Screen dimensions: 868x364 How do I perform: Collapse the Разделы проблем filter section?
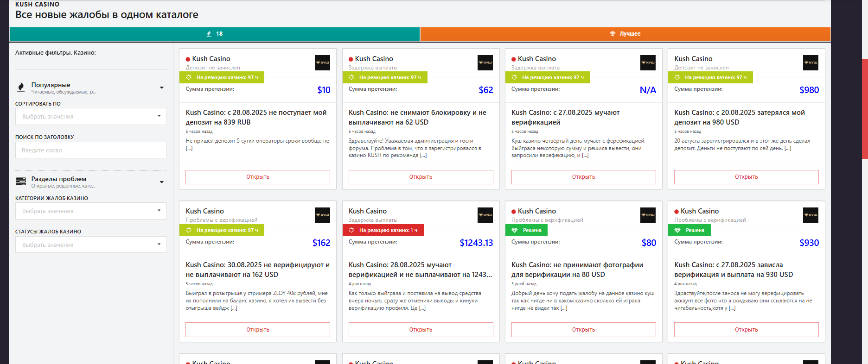click(161, 182)
